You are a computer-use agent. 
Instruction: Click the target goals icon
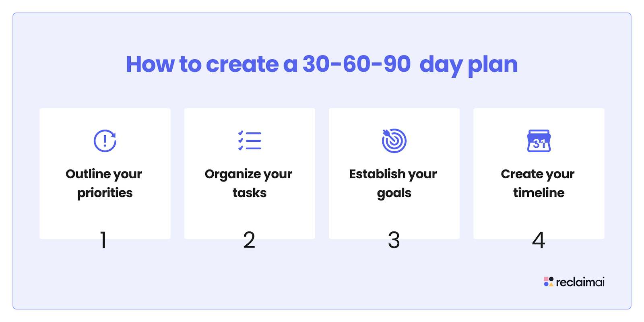click(x=394, y=140)
